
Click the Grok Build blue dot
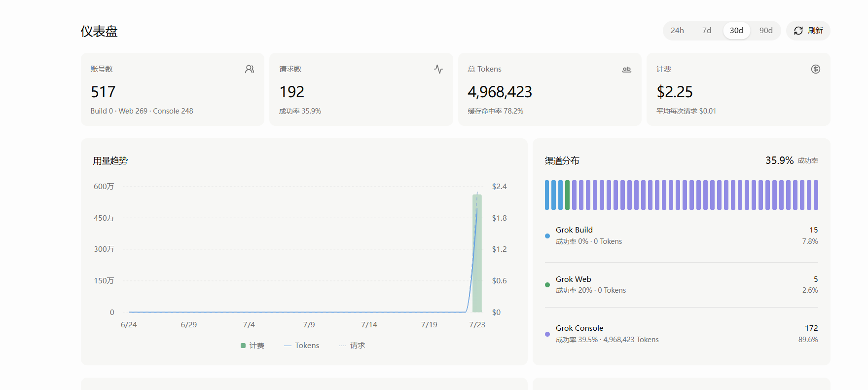547,236
